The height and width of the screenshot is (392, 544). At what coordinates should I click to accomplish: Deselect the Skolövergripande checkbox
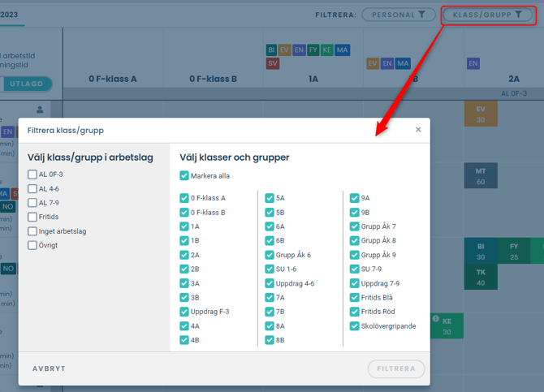tap(354, 326)
